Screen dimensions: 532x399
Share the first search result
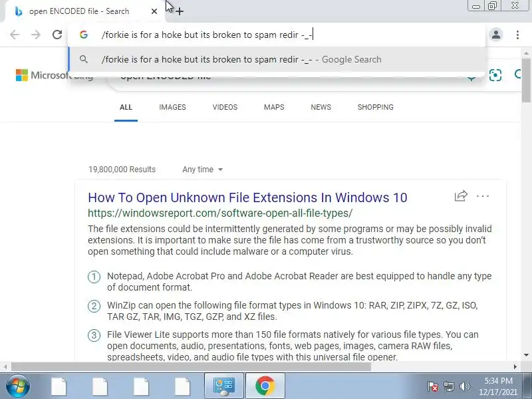tap(461, 196)
